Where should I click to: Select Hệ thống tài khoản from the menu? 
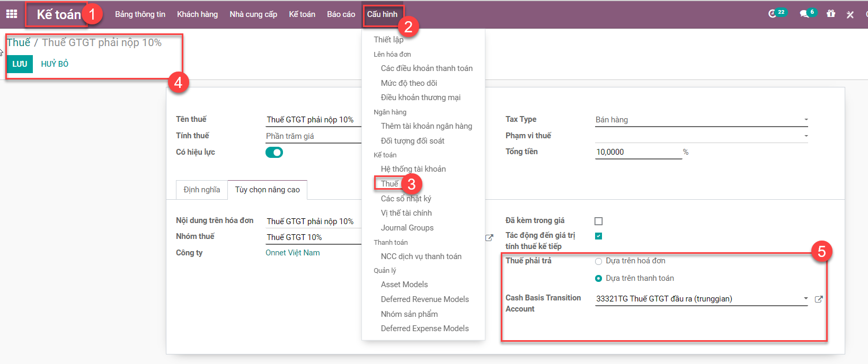click(x=413, y=169)
